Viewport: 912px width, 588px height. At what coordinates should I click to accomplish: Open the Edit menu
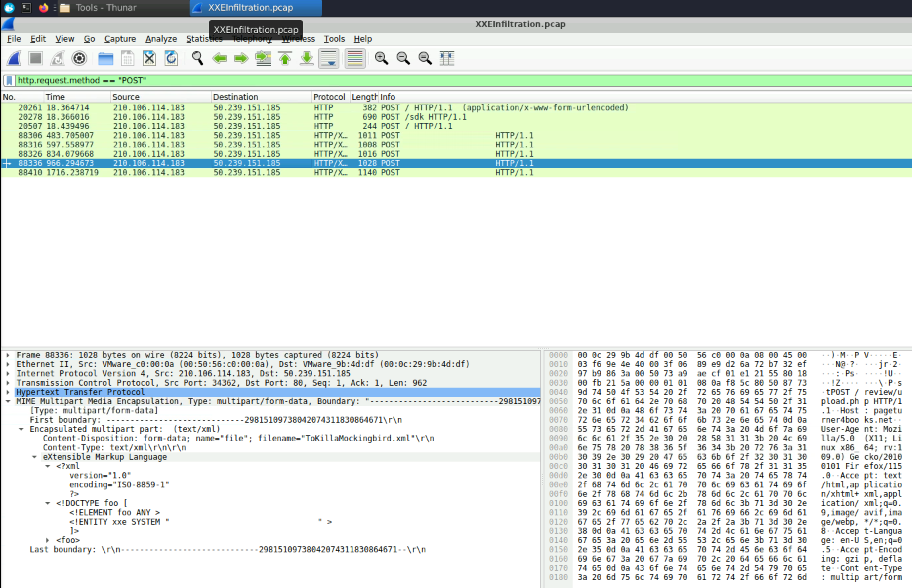click(38, 39)
